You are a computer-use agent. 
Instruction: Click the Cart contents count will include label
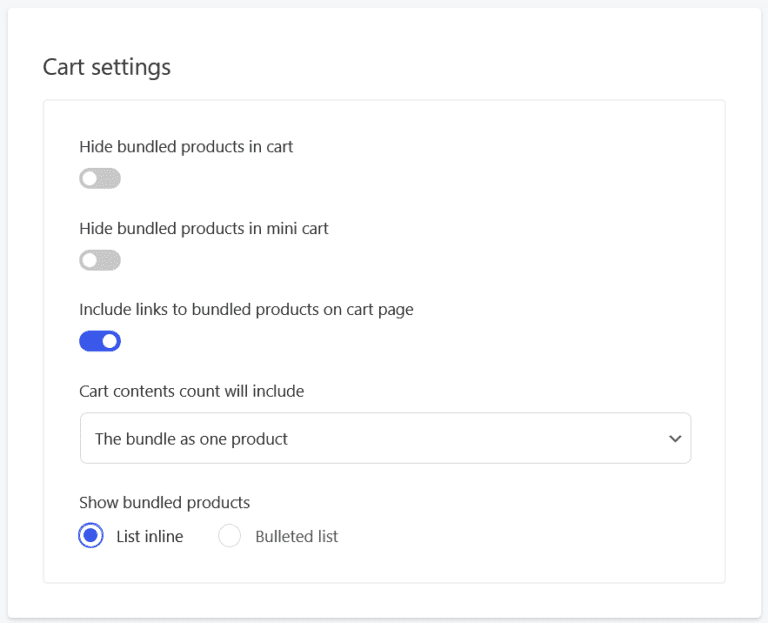point(192,391)
